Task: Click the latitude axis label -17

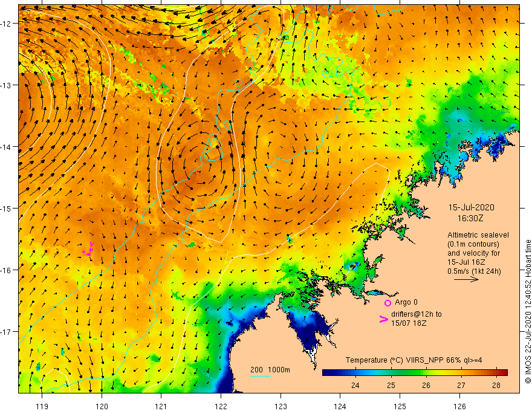Action: pyautogui.click(x=6, y=331)
